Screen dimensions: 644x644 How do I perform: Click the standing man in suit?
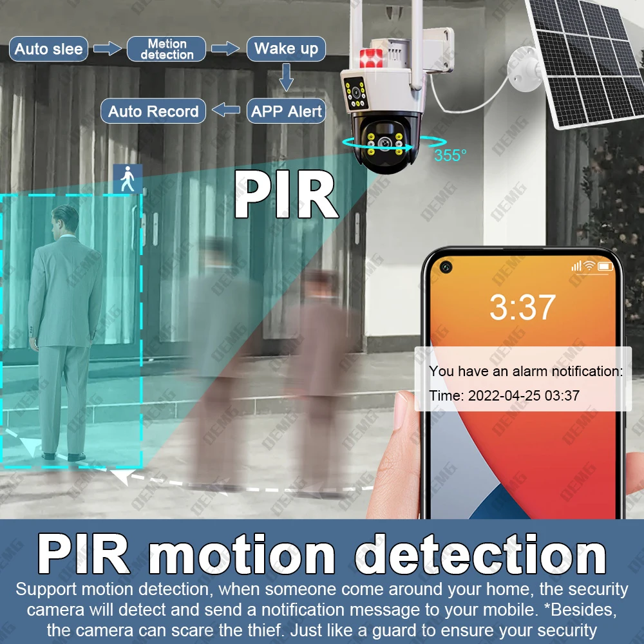click(65, 333)
